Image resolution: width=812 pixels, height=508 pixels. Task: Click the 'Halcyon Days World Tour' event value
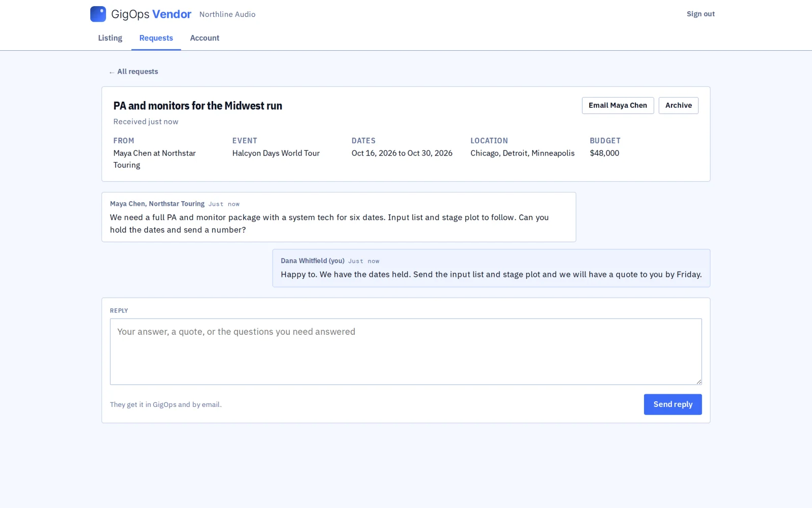tap(276, 153)
